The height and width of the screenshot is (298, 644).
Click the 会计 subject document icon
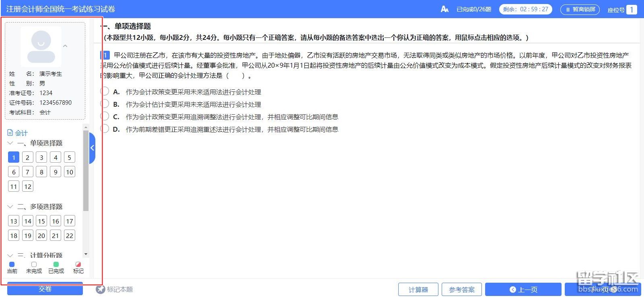pyautogui.click(x=10, y=133)
